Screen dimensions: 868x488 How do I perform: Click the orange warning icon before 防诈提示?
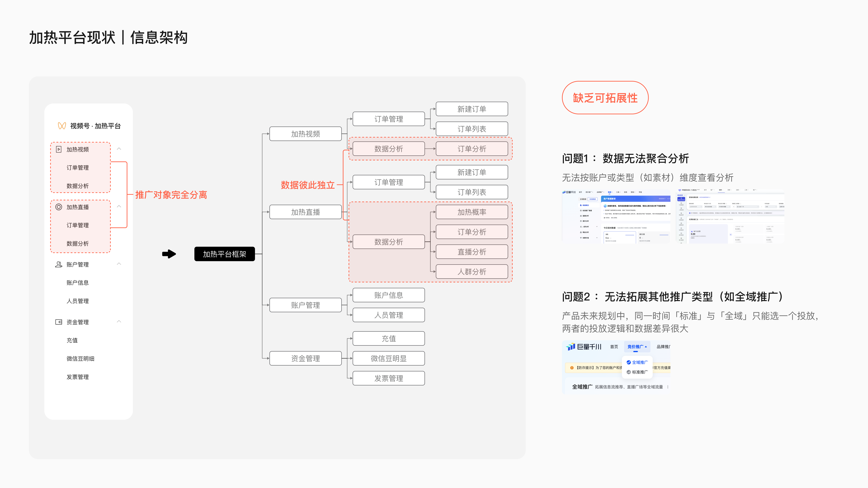click(572, 368)
